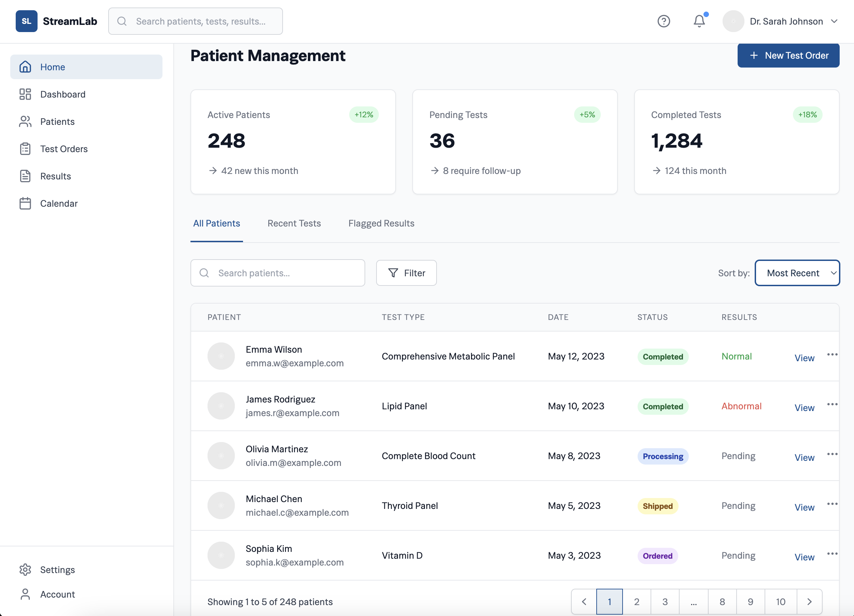The width and height of the screenshot is (854, 616).
Task: Open the Results section
Action: [55, 176]
